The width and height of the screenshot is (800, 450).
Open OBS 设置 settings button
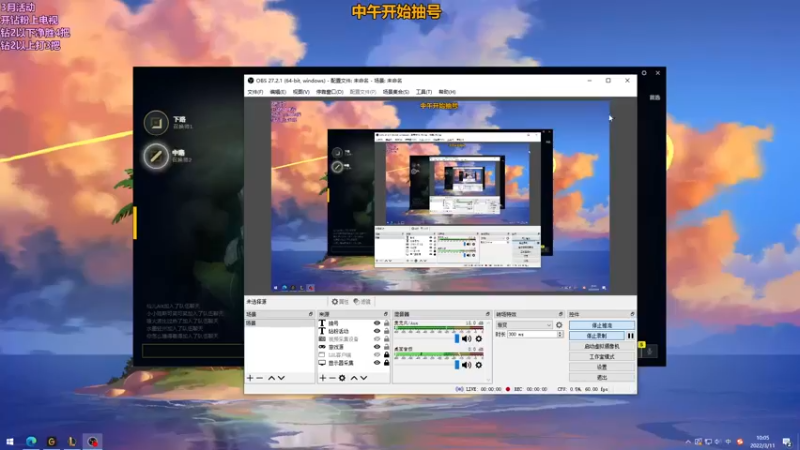pos(602,367)
